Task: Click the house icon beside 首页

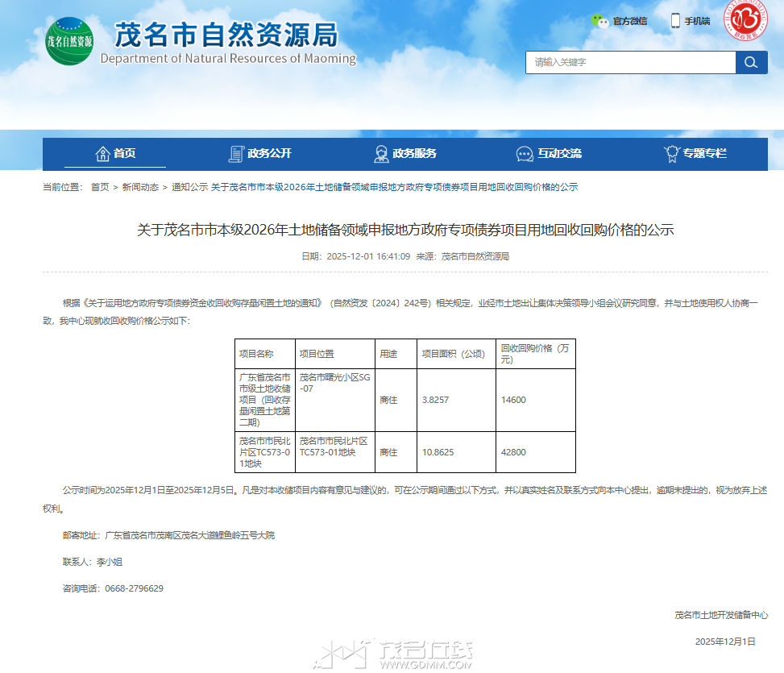Action: (102, 153)
